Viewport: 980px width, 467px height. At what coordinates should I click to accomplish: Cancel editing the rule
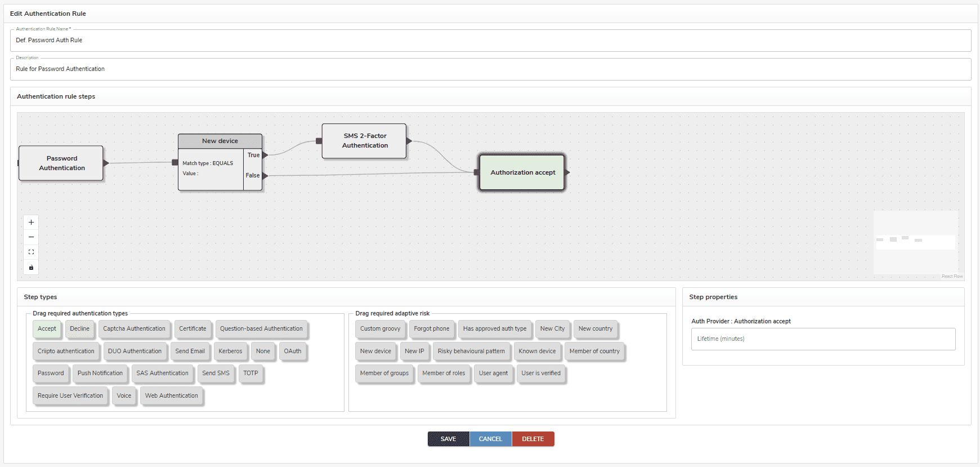click(x=490, y=439)
